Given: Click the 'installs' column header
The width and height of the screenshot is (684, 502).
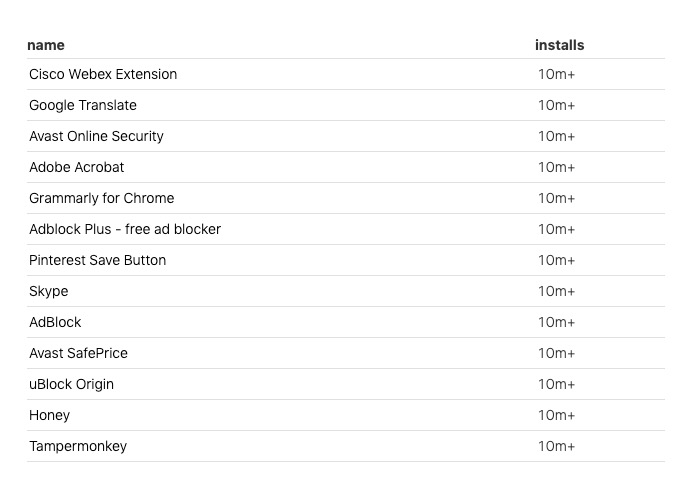Looking at the screenshot, I should click(x=559, y=45).
